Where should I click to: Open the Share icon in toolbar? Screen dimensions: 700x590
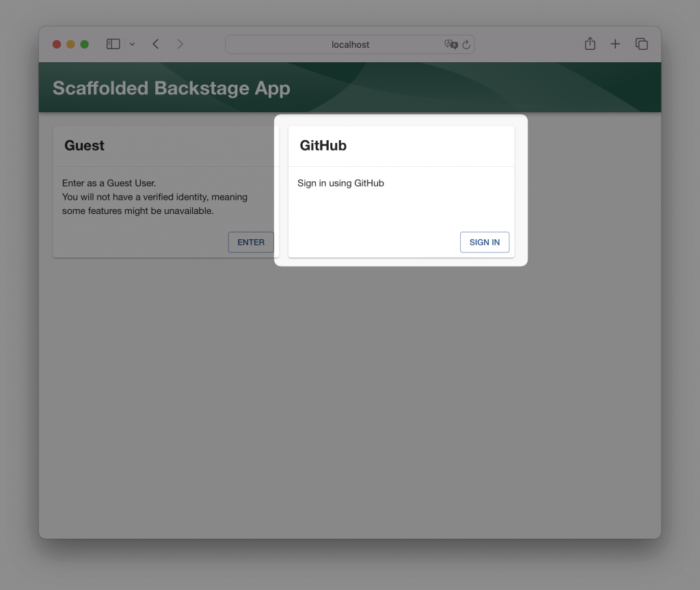coord(590,43)
